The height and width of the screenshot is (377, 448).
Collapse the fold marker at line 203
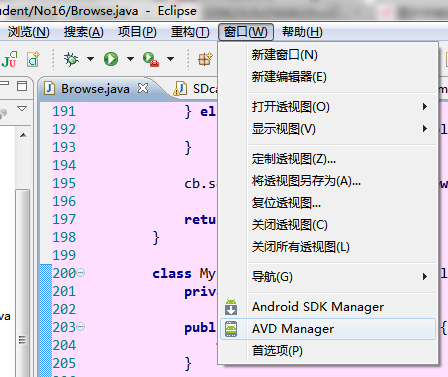coord(81,327)
